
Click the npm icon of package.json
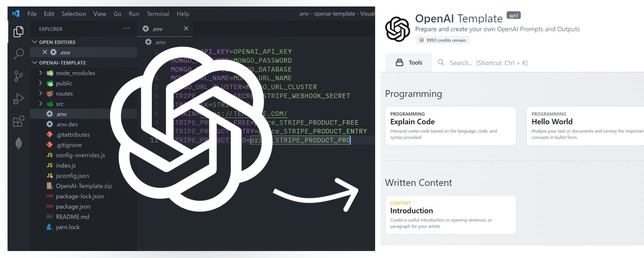[49, 206]
